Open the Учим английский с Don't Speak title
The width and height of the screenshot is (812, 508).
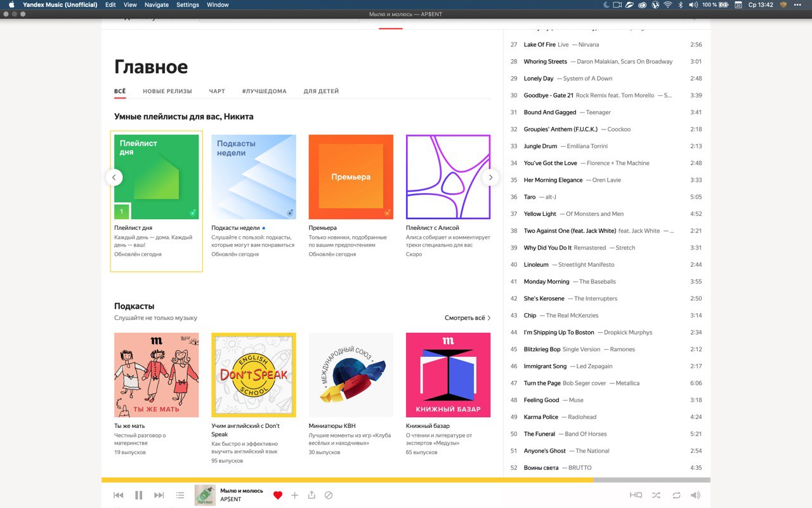click(246, 430)
